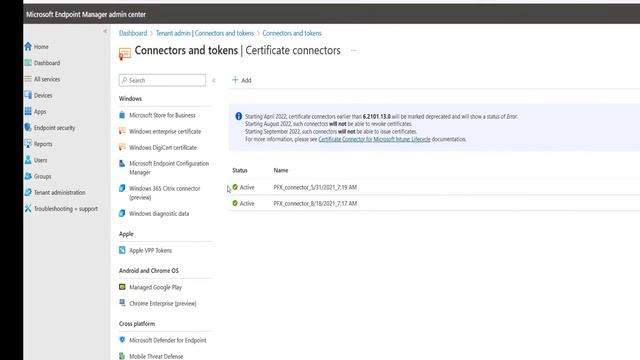Click the Add button

point(242,80)
